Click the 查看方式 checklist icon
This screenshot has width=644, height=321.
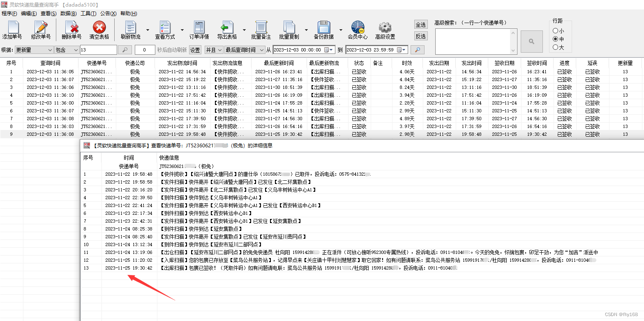[165, 28]
